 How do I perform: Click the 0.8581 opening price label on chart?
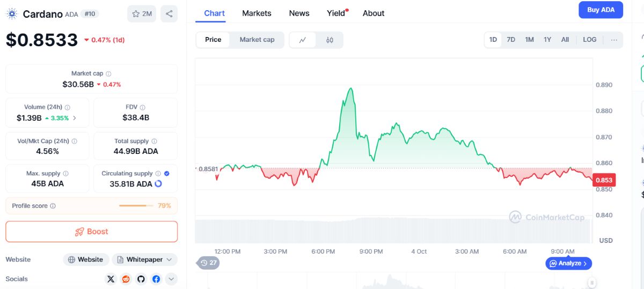tap(208, 169)
